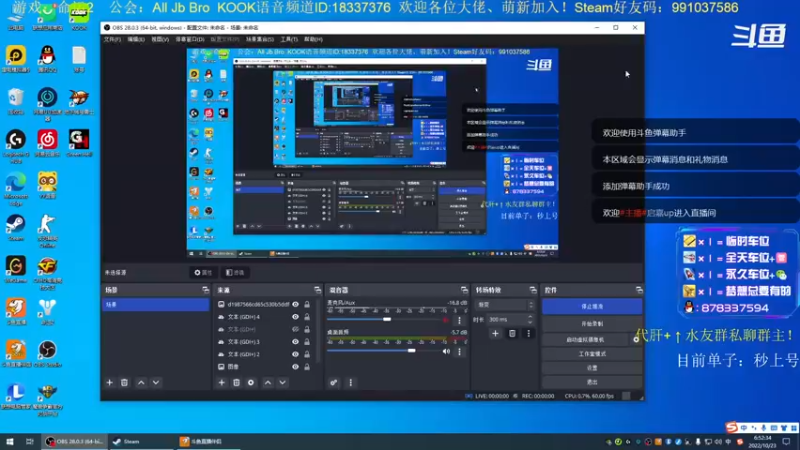
Task: Pop out the Sources dock panel
Action: point(317,290)
